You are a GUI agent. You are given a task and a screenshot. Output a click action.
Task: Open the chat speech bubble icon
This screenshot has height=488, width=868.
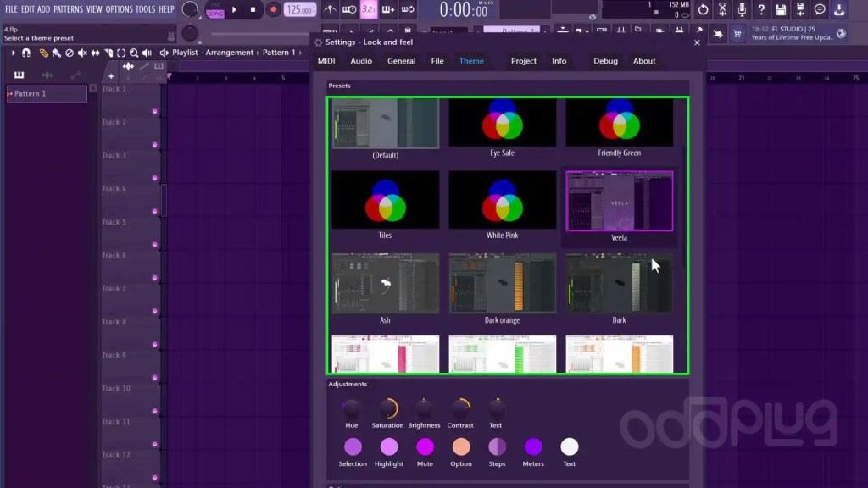(820, 9)
